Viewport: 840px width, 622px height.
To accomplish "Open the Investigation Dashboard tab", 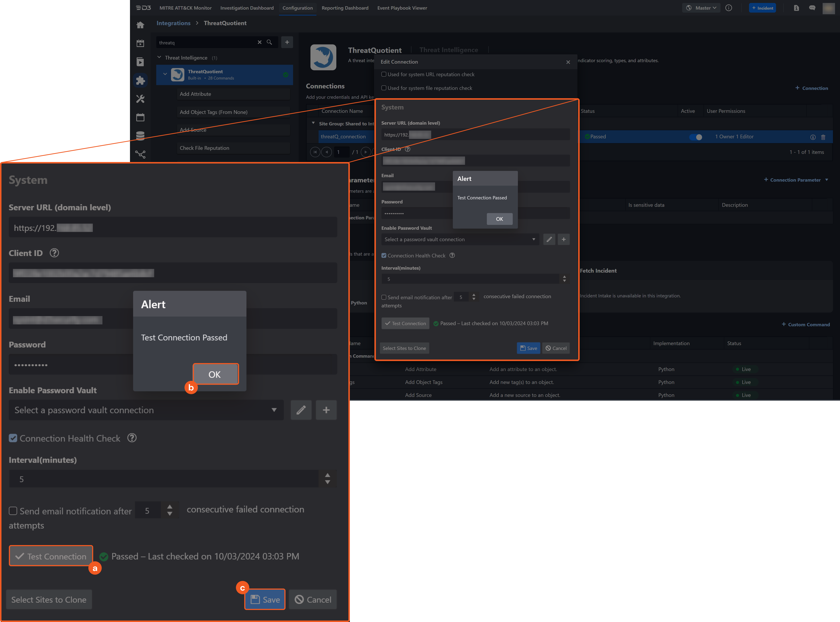I will 246,8.
